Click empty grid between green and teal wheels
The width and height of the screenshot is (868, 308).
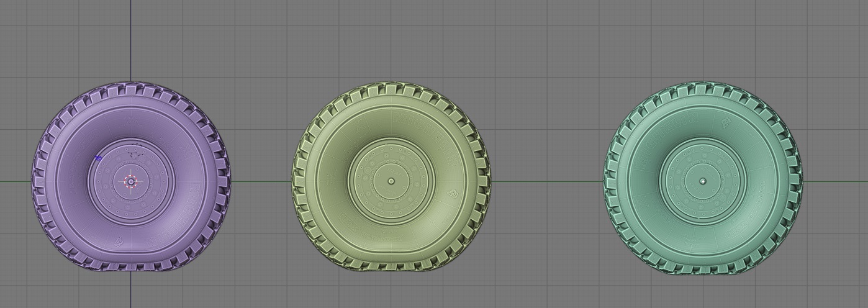(x=546, y=124)
